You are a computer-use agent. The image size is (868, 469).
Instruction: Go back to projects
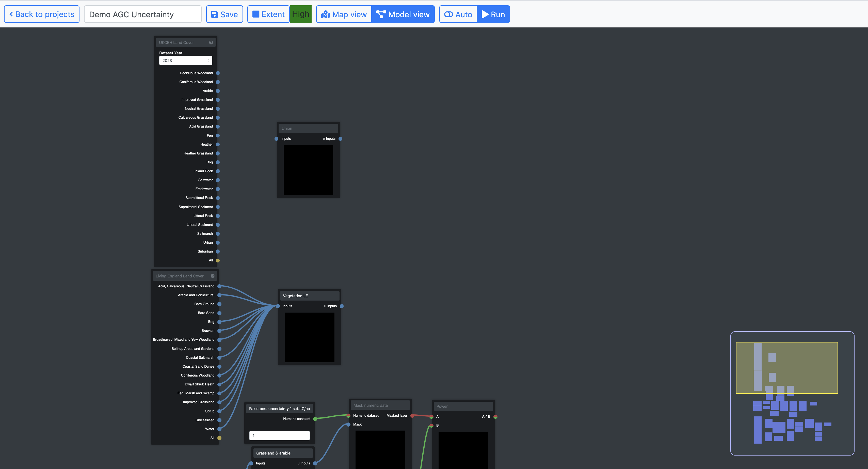tap(42, 14)
